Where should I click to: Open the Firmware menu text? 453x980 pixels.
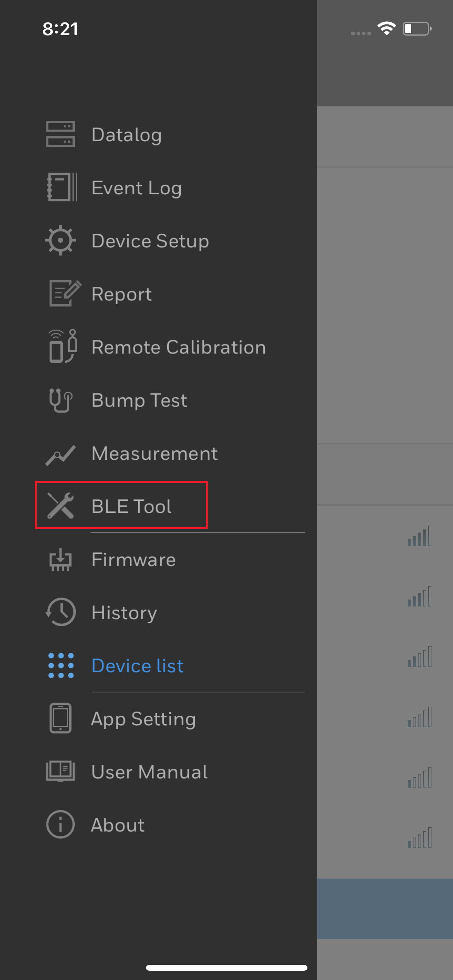[133, 560]
